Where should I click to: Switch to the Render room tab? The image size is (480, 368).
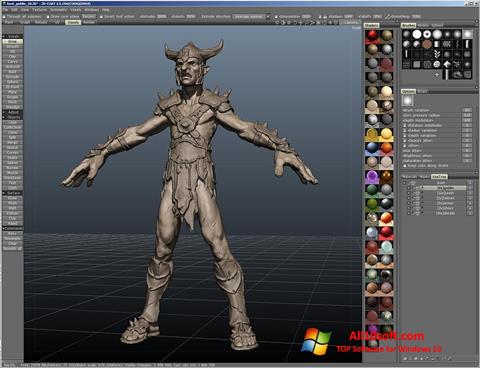(x=89, y=22)
